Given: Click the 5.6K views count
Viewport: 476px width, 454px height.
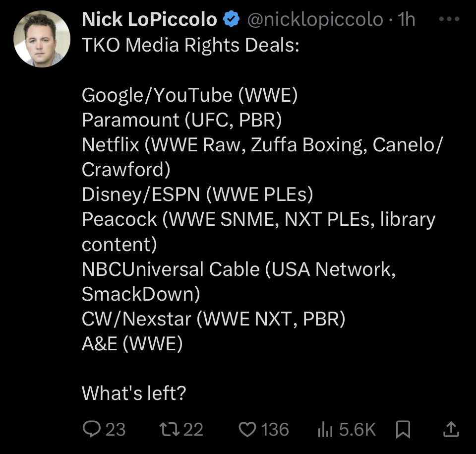Looking at the screenshot, I should [x=357, y=429].
